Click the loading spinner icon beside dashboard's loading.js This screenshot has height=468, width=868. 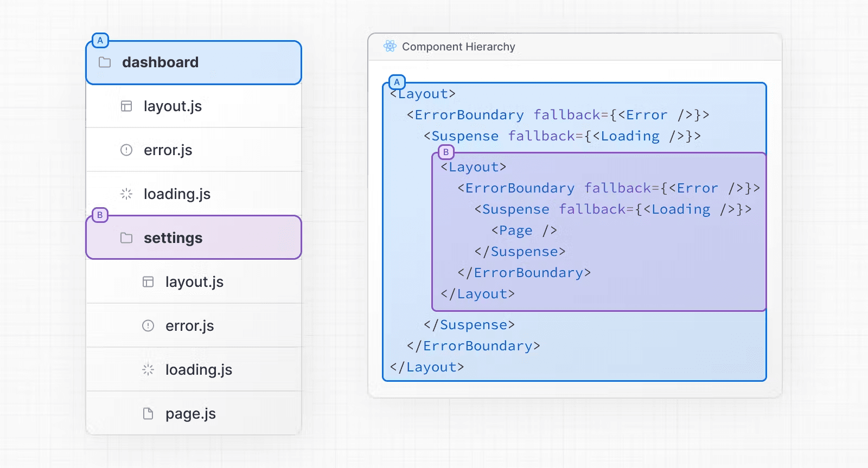(x=126, y=194)
